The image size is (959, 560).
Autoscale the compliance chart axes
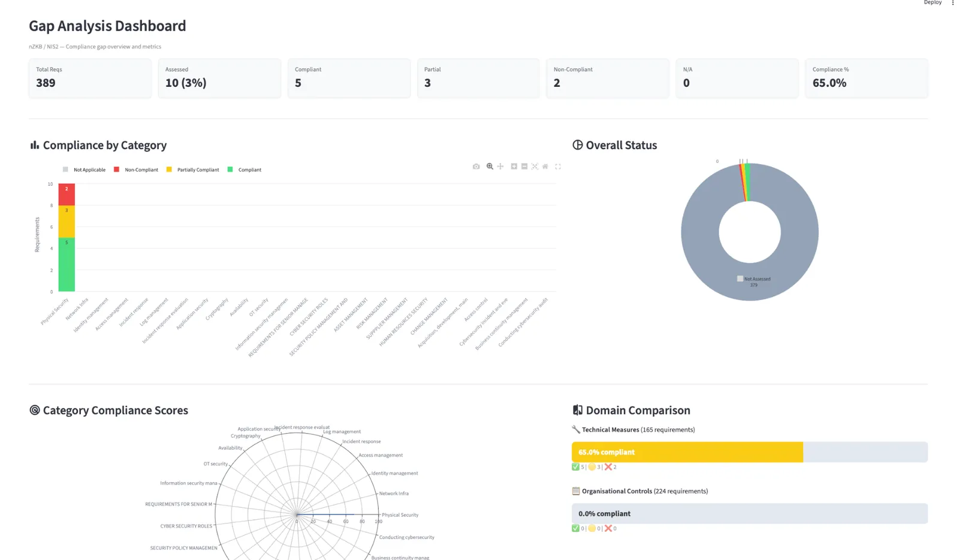(x=535, y=167)
